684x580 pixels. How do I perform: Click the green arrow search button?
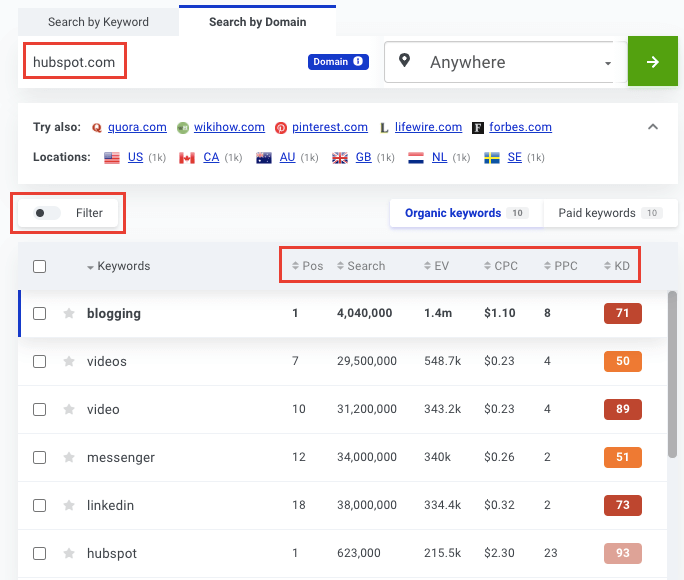click(653, 61)
